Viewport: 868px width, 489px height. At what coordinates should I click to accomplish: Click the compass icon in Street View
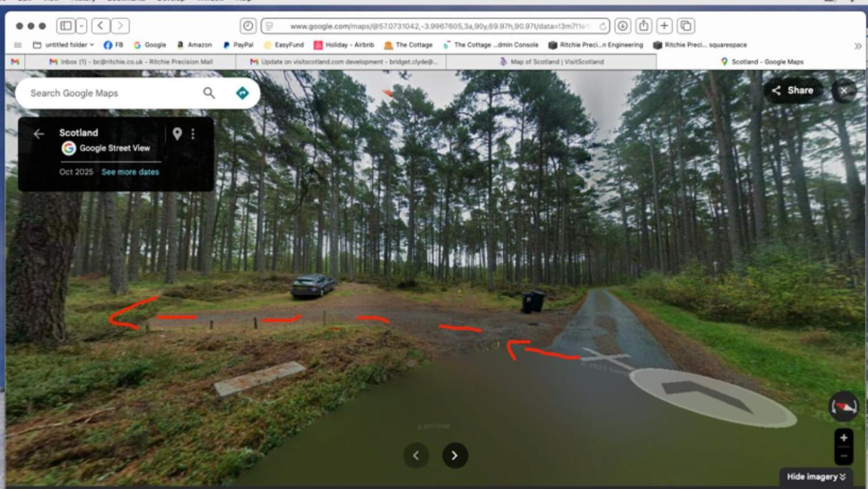[x=843, y=407]
